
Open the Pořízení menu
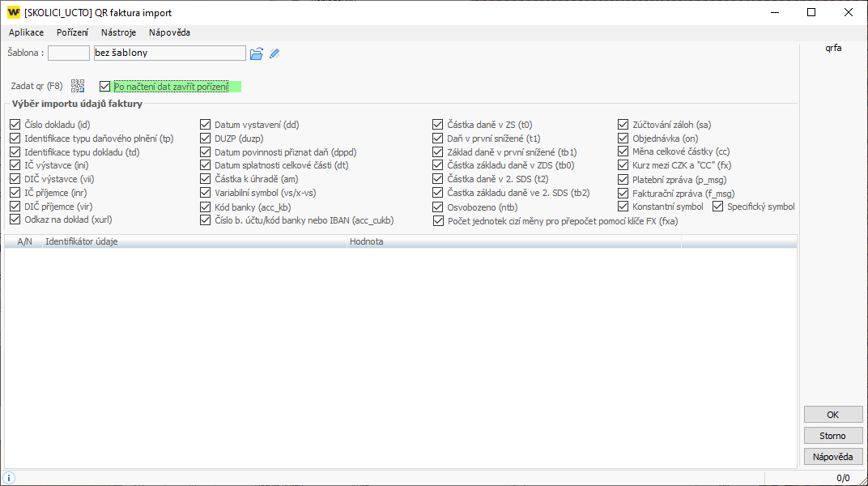click(72, 32)
